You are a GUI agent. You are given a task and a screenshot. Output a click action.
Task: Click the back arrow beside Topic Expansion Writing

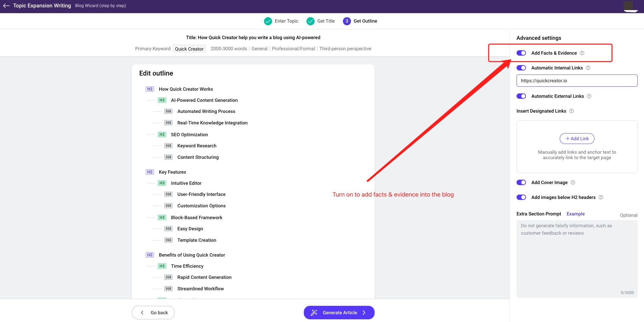click(6, 6)
